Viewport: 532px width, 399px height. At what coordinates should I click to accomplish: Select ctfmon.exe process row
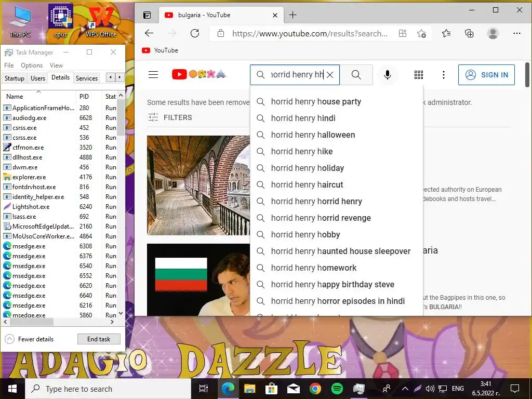click(x=60, y=147)
